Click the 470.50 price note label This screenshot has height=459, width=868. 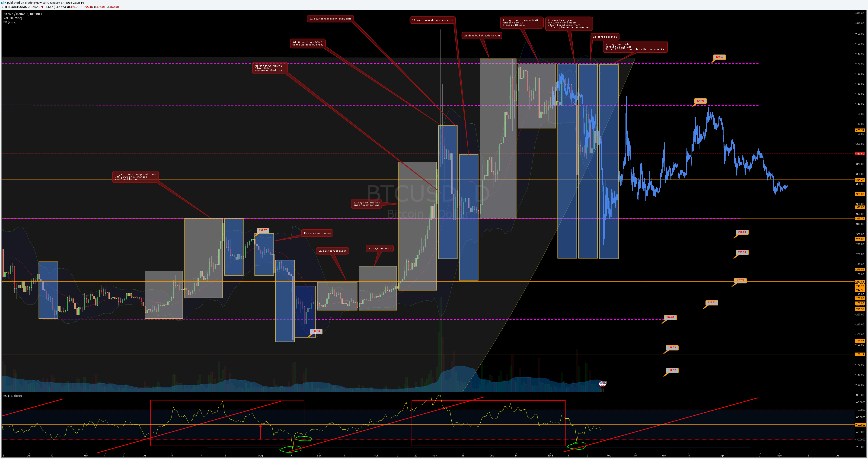[x=719, y=57]
